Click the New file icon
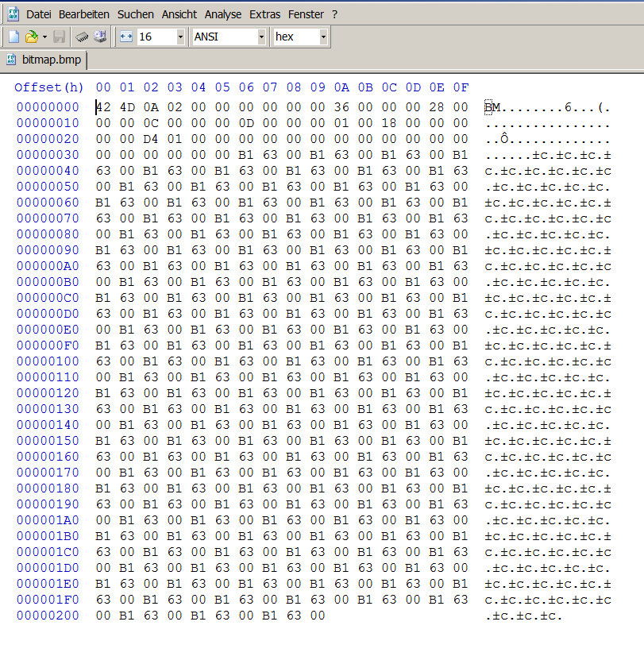 click(x=13, y=37)
